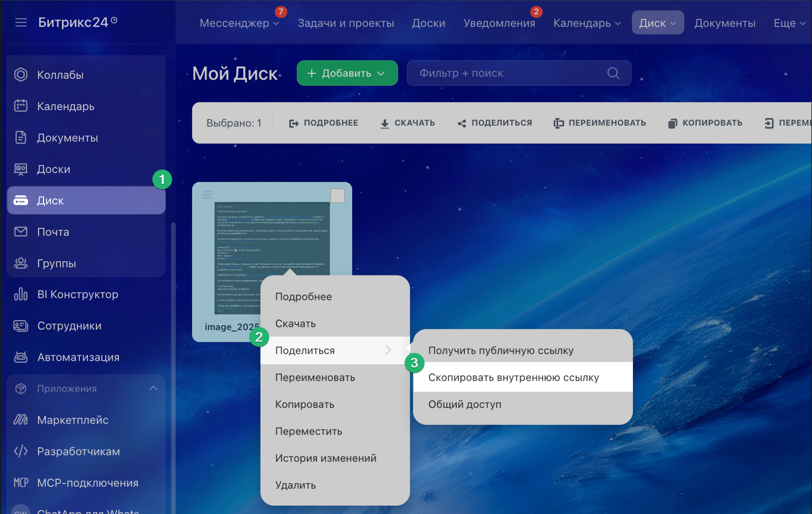Image resolution: width=812 pixels, height=514 pixels.
Task: Click Удалить in the context menu
Action: coord(295,485)
